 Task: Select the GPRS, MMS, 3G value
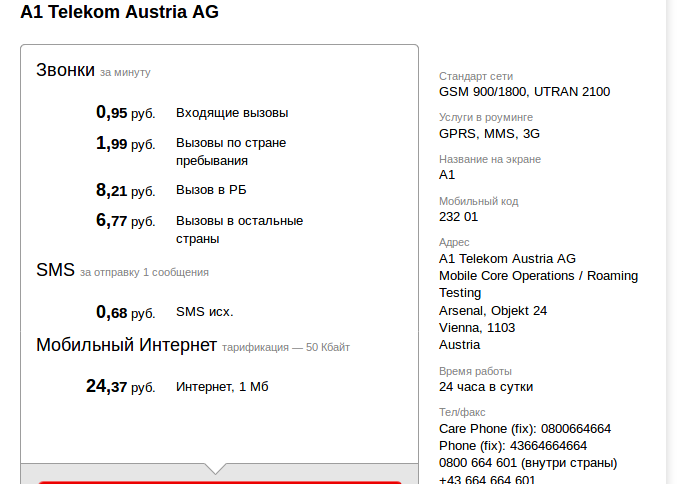click(489, 134)
